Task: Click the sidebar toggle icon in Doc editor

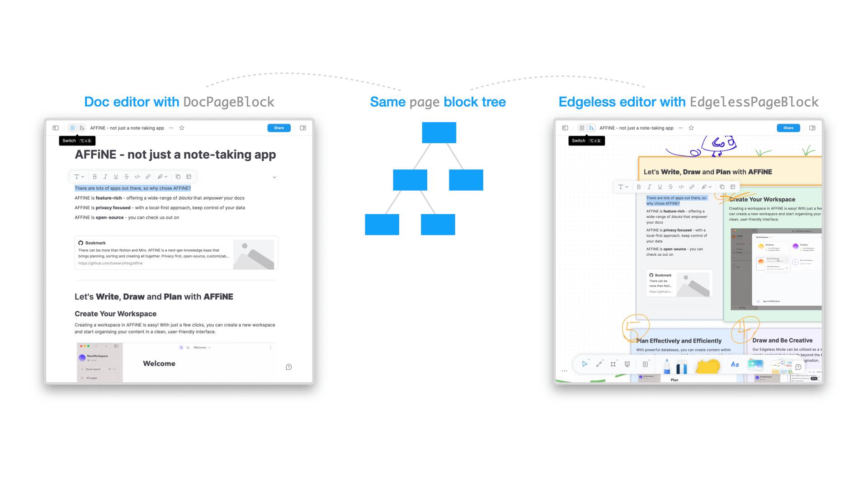Action: pyautogui.click(x=55, y=127)
